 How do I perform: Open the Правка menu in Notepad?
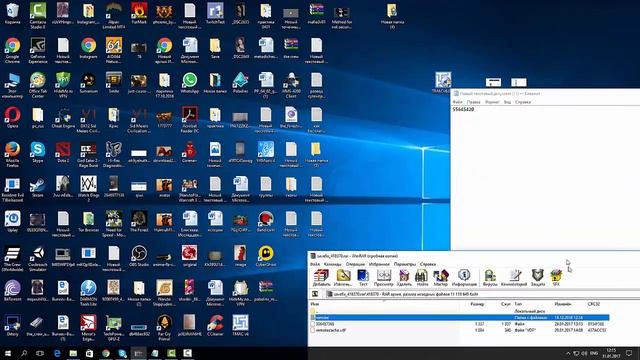coord(473,102)
